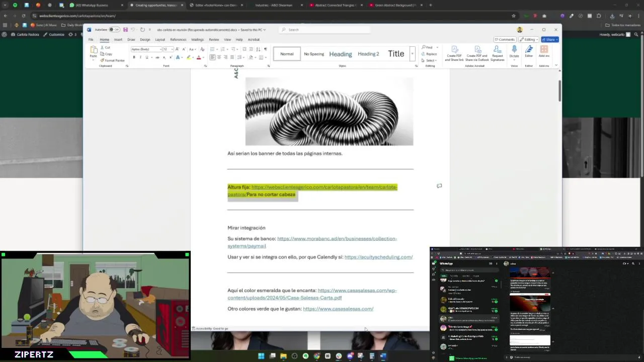The image size is (644, 362).
Task: Toggle the AutoSave switch in Word
Action: point(114,30)
